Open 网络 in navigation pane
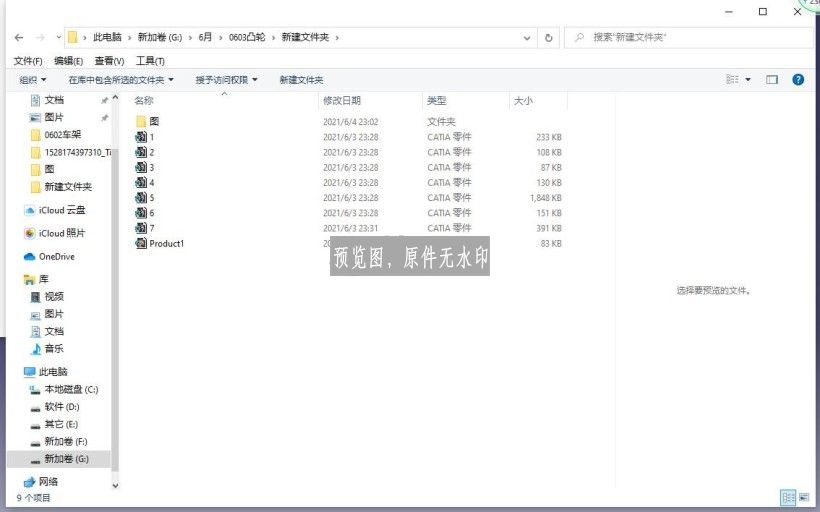The width and height of the screenshot is (820, 512). (41, 482)
